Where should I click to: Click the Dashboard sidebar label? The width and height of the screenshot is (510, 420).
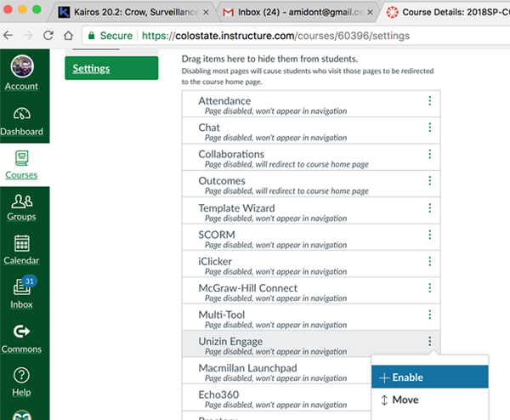click(21, 132)
